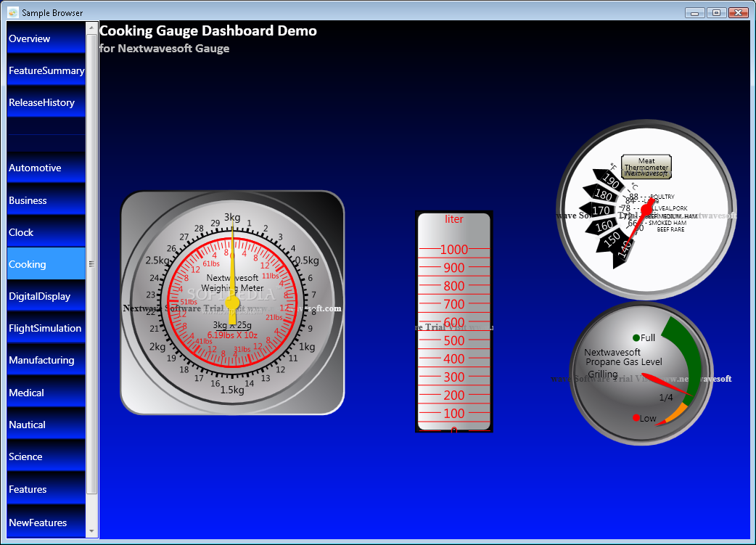Open the Overview sidebar item
This screenshot has width=756, height=545.
click(x=46, y=38)
